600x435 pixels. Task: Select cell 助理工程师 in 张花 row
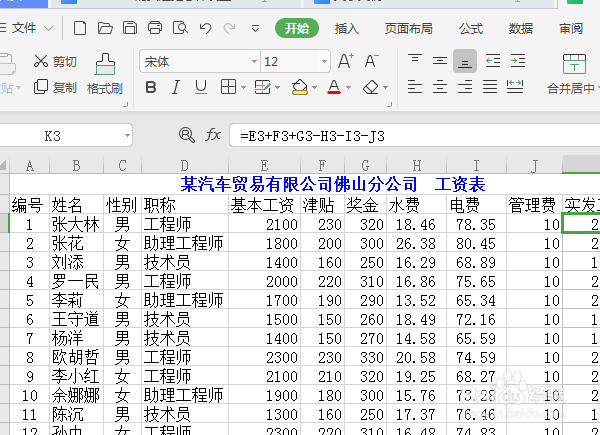point(185,243)
